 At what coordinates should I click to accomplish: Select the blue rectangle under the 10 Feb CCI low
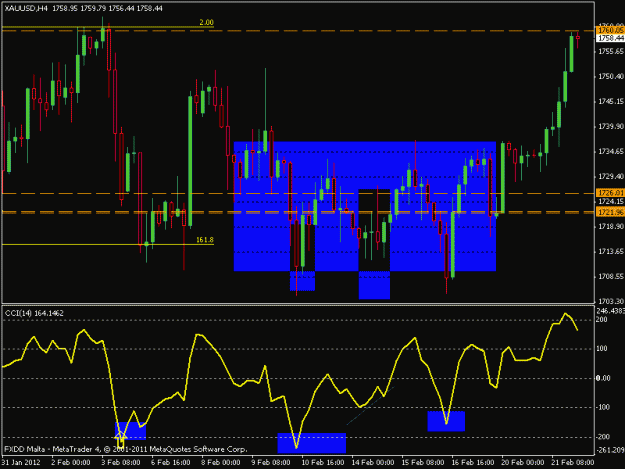coord(312,443)
